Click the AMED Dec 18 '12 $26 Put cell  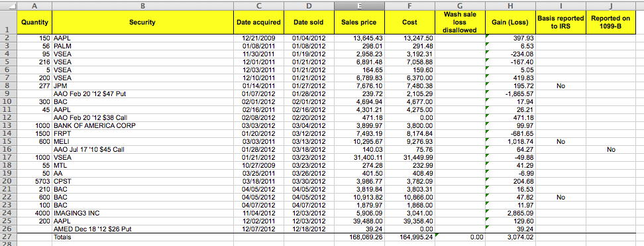142,229
